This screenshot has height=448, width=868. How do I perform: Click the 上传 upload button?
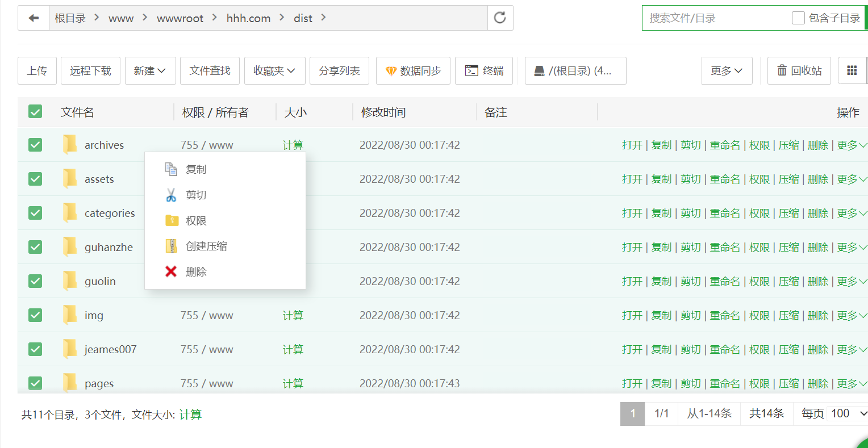coord(37,70)
